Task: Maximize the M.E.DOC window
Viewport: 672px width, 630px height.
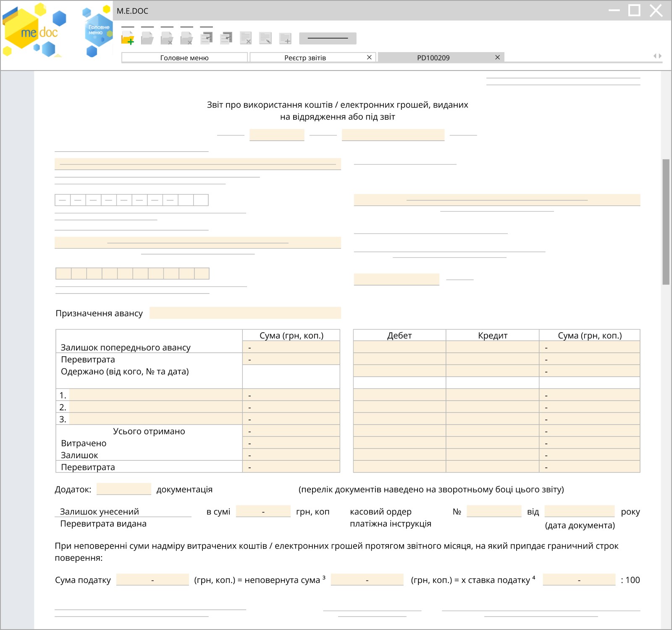Action: [634, 10]
